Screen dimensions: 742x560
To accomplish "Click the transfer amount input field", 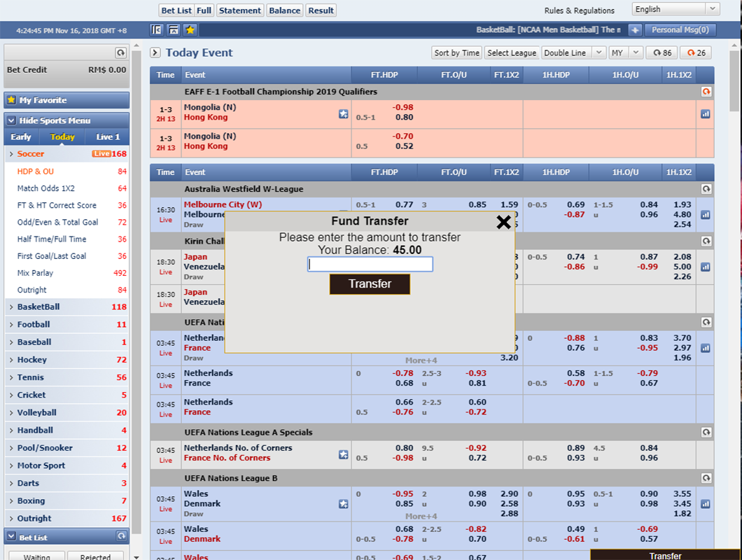I will pos(370,265).
